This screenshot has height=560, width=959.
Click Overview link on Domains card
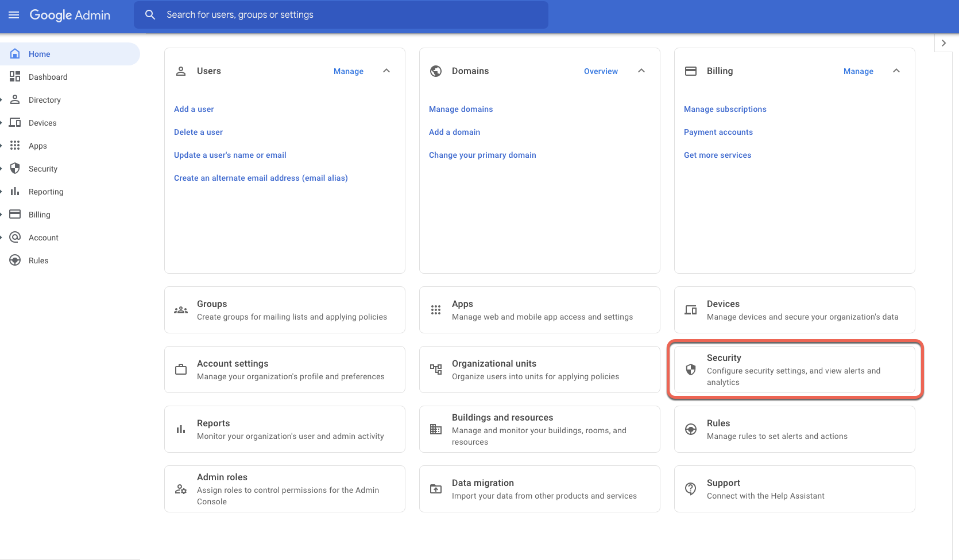pos(601,71)
